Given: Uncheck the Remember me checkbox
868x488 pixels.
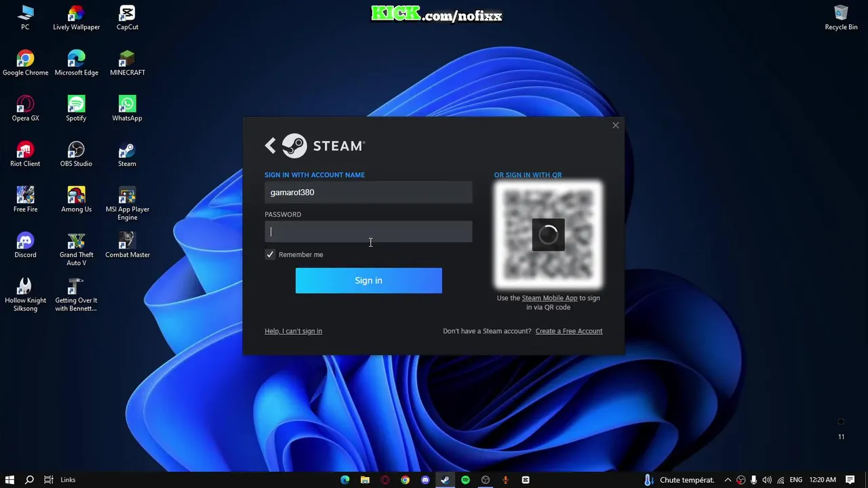Looking at the screenshot, I should click(271, 254).
